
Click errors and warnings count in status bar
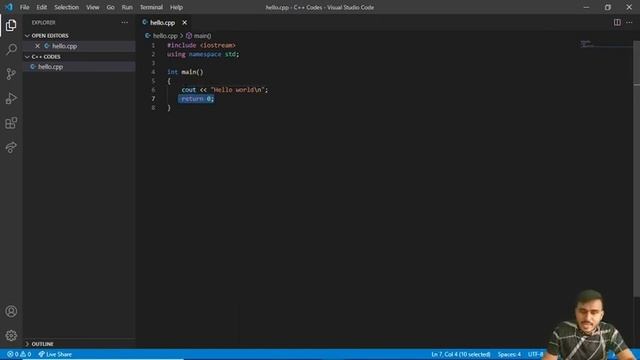click(19, 354)
